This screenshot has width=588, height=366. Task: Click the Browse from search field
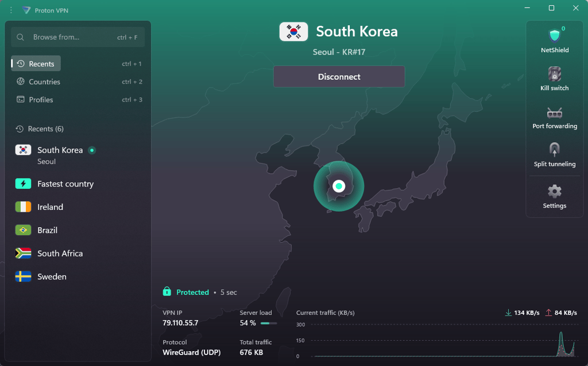coord(78,37)
